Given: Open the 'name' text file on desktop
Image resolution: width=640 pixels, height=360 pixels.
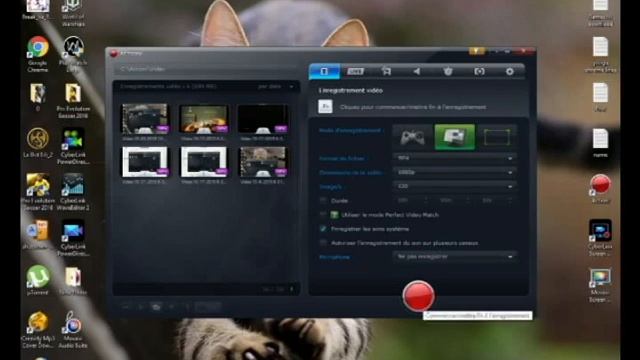Looking at the screenshot, I should [600, 143].
